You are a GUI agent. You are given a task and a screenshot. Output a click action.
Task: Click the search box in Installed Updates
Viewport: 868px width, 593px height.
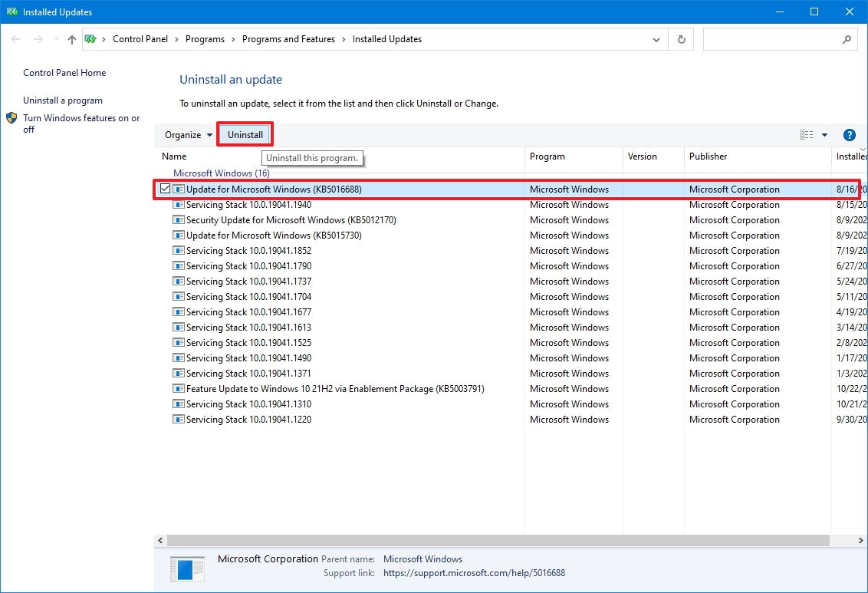[781, 39]
